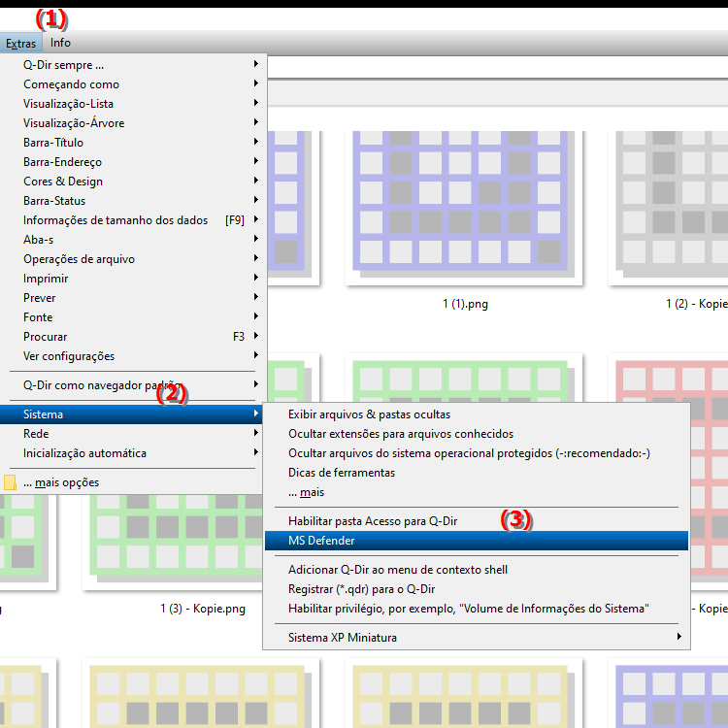Open Barra-Endereço submenu
Screen dimensions: 728x728
pyautogui.click(x=133, y=162)
